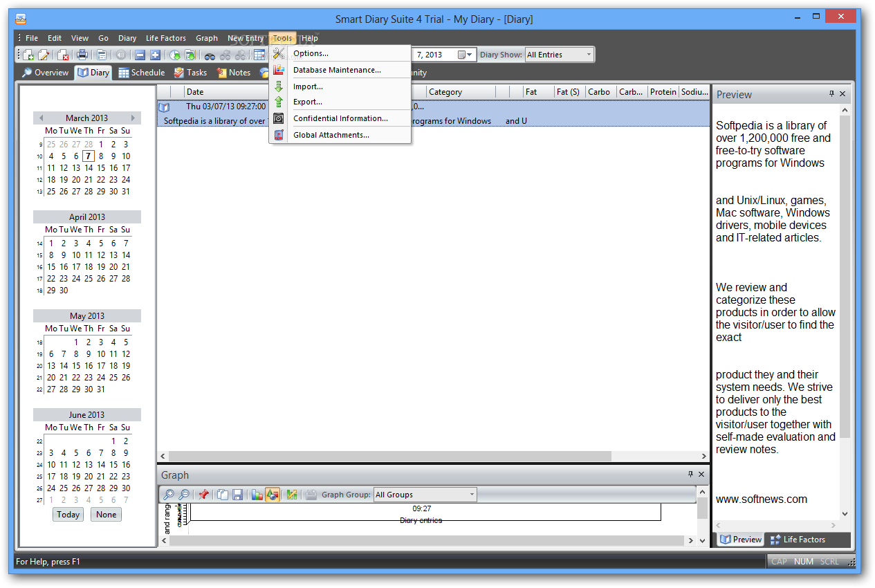The height and width of the screenshot is (588, 875).
Task: Click the NUM status bar indicator
Action: (x=804, y=562)
